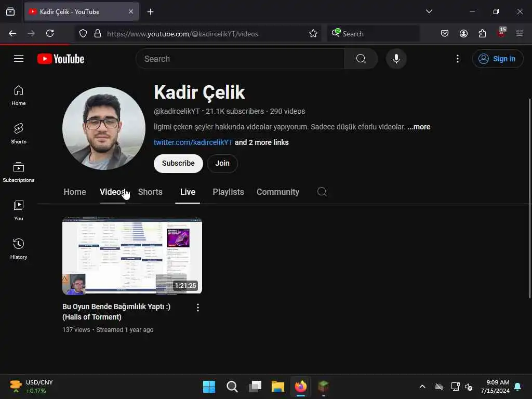
Task: Select the Videos tab
Action: point(112,192)
